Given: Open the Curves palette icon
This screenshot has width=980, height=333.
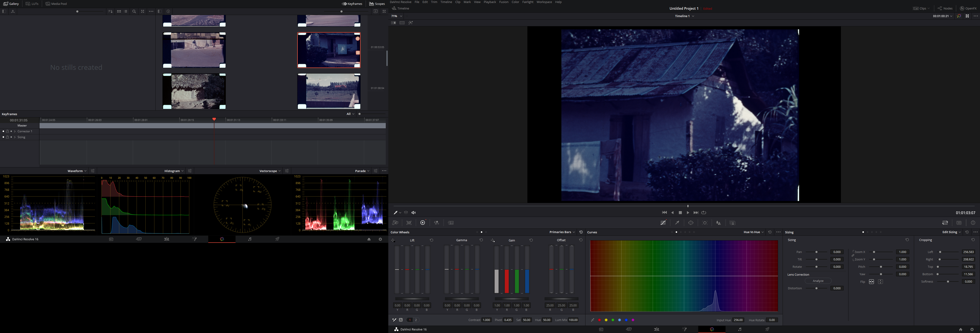Looking at the screenshot, I should [x=663, y=223].
